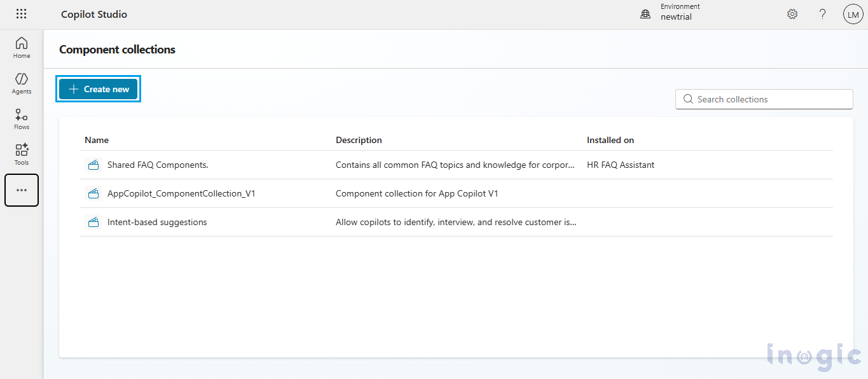Navigate to Home via sidebar icon
868x379 pixels.
click(21, 47)
